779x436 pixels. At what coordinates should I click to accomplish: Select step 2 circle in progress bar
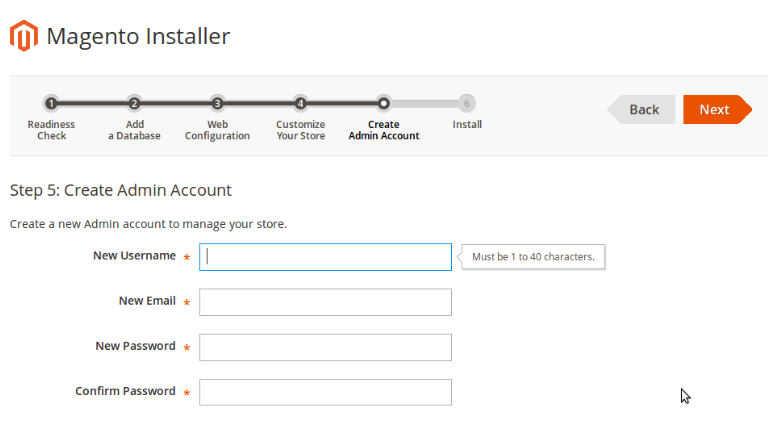(x=134, y=104)
